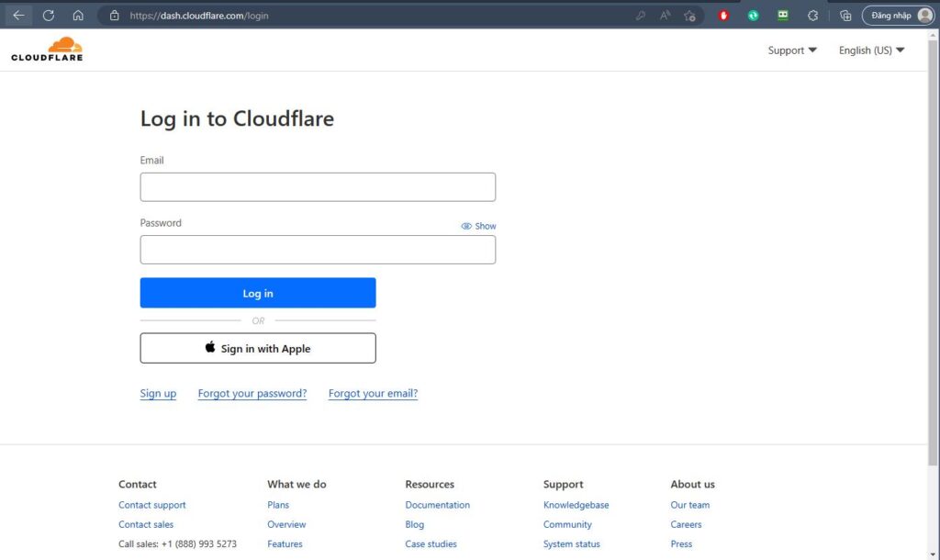Image resolution: width=940 pixels, height=560 pixels.
Task: Open the read aloud icon in the toolbar
Action: (x=664, y=15)
